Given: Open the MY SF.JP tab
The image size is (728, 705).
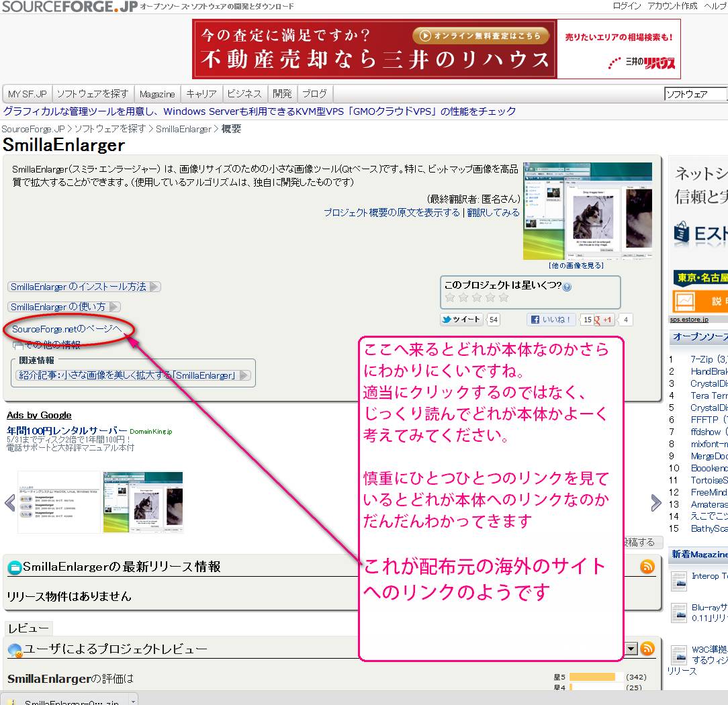Looking at the screenshot, I should 28,94.
